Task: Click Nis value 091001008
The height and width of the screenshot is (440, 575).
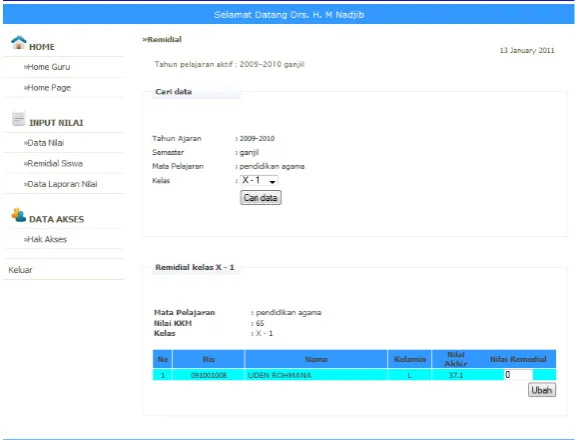Action: [209, 375]
